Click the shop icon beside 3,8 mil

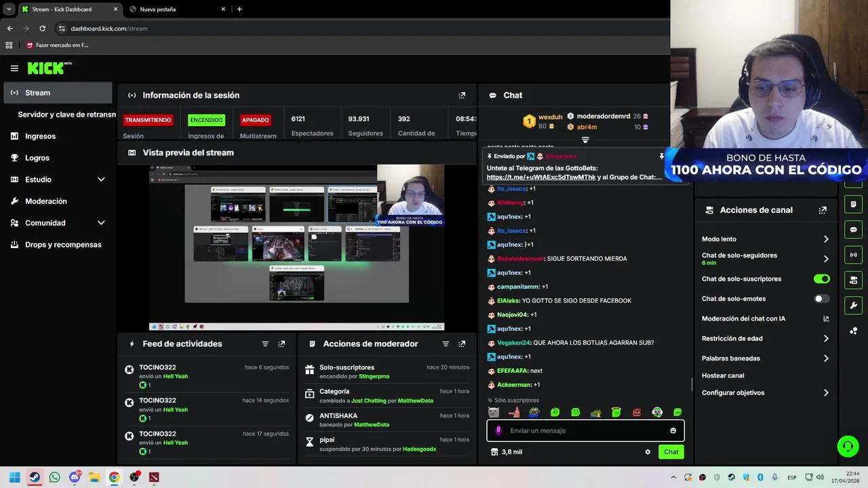(x=494, y=452)
